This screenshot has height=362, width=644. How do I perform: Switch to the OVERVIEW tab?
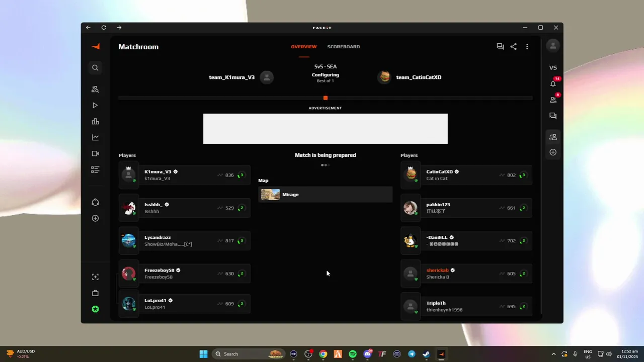(x=304, y=47)
